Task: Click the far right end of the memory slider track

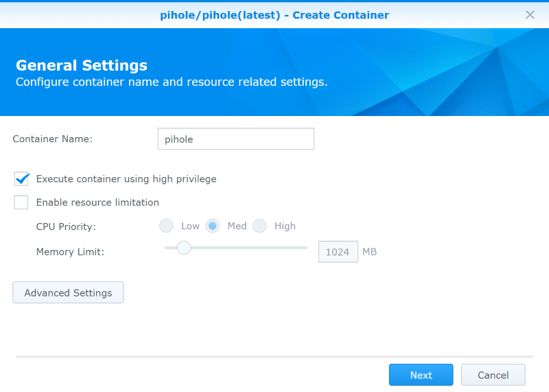Action: [305, 248]
